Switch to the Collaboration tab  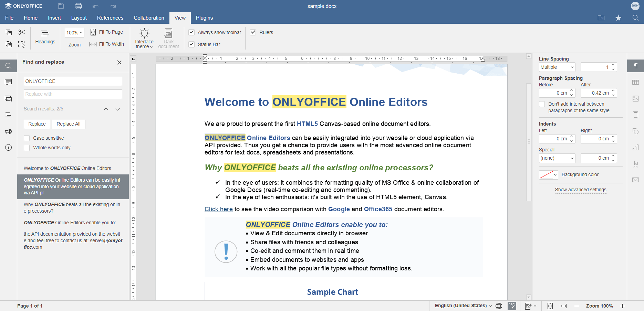click(x=149, y=18)
